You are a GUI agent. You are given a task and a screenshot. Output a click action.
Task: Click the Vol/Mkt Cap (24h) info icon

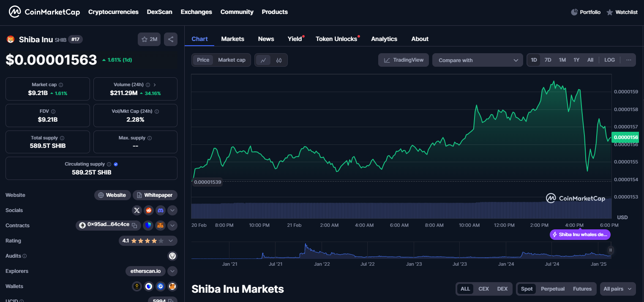click(x=157, y=112)
